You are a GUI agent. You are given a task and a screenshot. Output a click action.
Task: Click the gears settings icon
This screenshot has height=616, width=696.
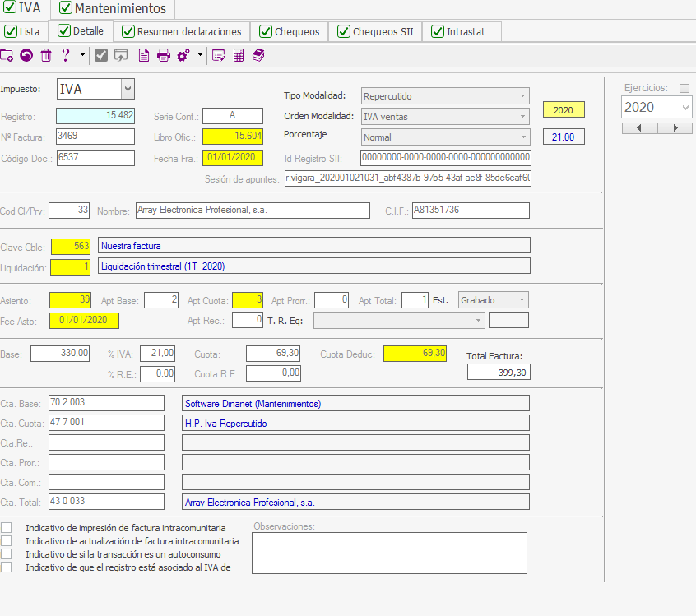point(183,56)
